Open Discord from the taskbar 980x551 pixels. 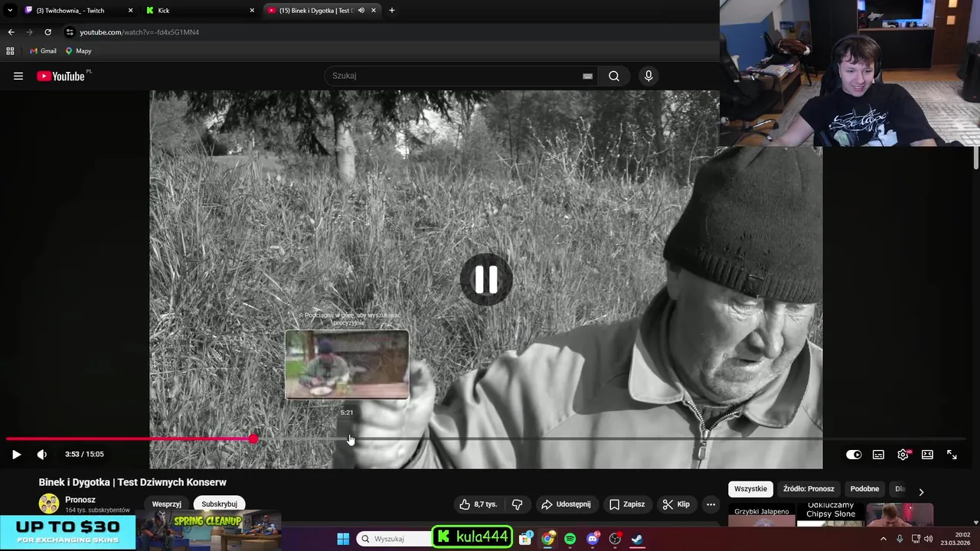coord(593,539)
